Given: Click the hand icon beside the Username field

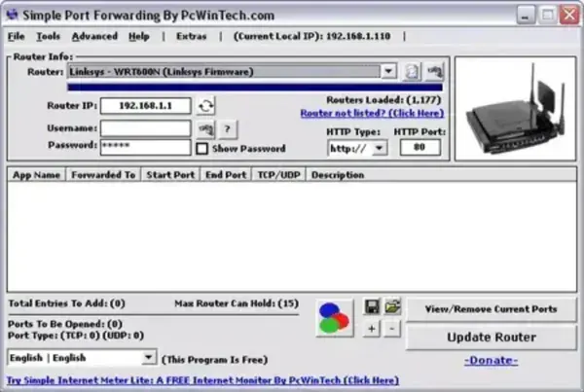Looking at the screenshot, I should [x=206, y=128].
